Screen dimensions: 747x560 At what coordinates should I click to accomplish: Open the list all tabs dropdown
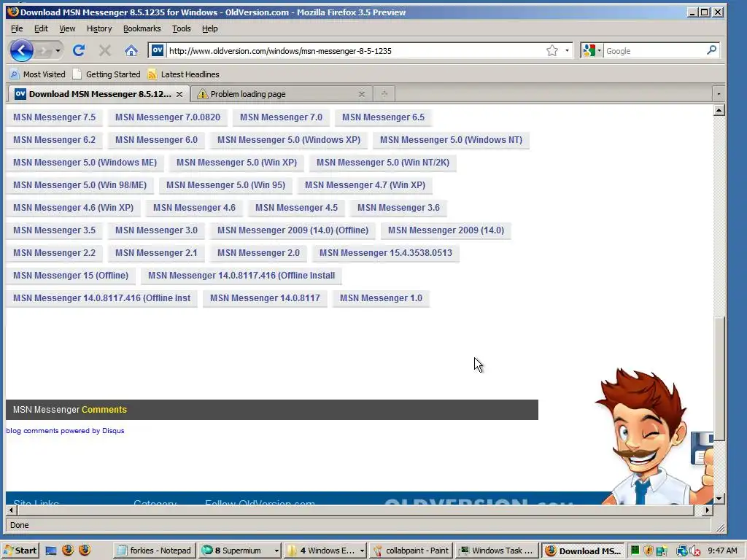click(x=719, y=94)
